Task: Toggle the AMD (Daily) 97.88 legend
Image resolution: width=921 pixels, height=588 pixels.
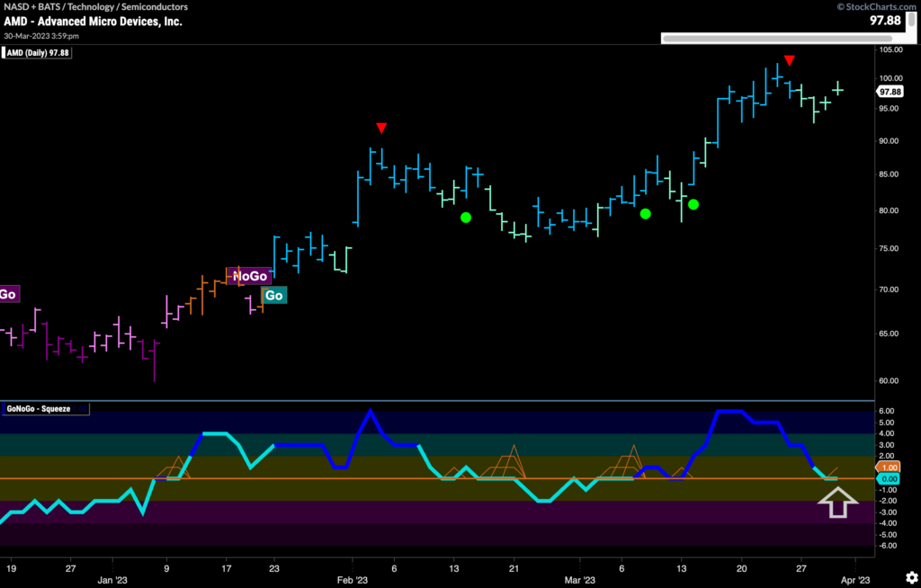Action: (38, 53)
